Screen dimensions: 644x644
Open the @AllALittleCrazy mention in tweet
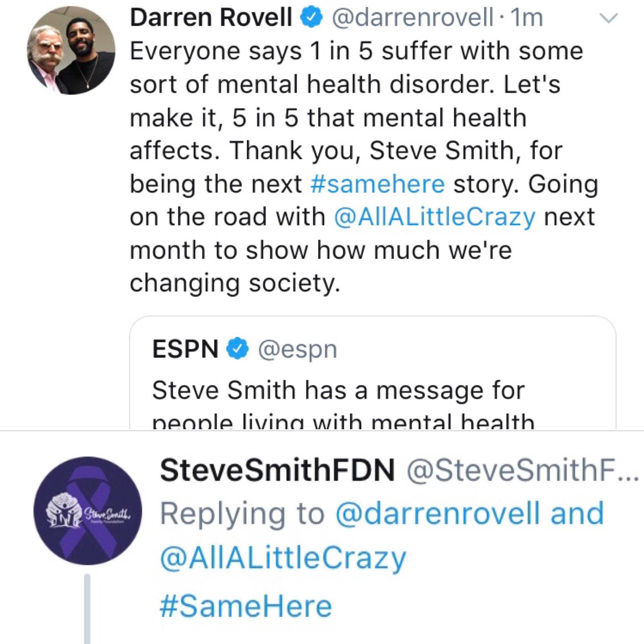coord(434,217)
